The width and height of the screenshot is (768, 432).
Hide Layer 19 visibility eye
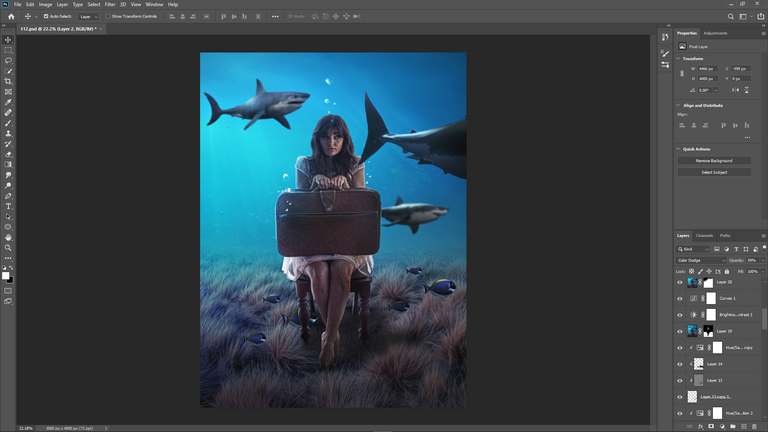[x=679, y=332]
